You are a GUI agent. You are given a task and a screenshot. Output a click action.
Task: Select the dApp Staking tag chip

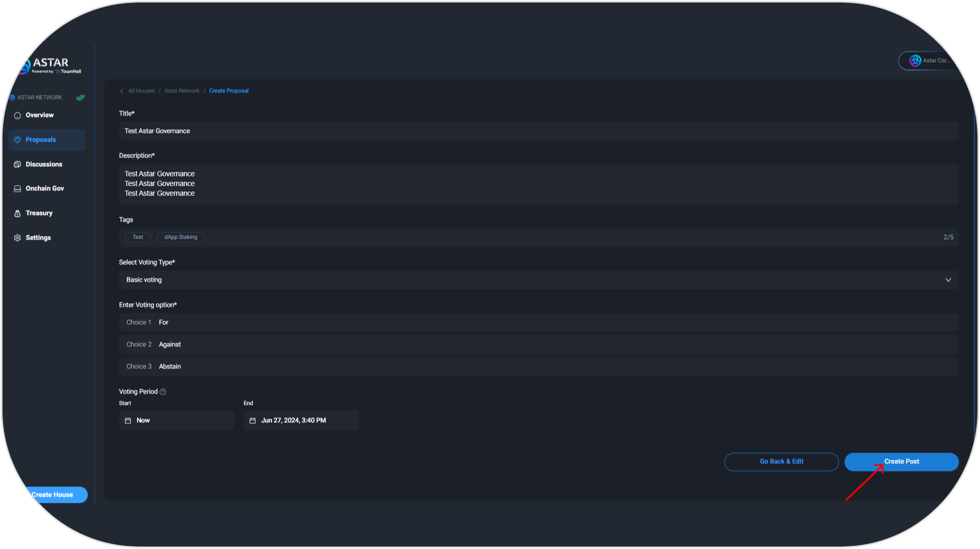[181, 237]
